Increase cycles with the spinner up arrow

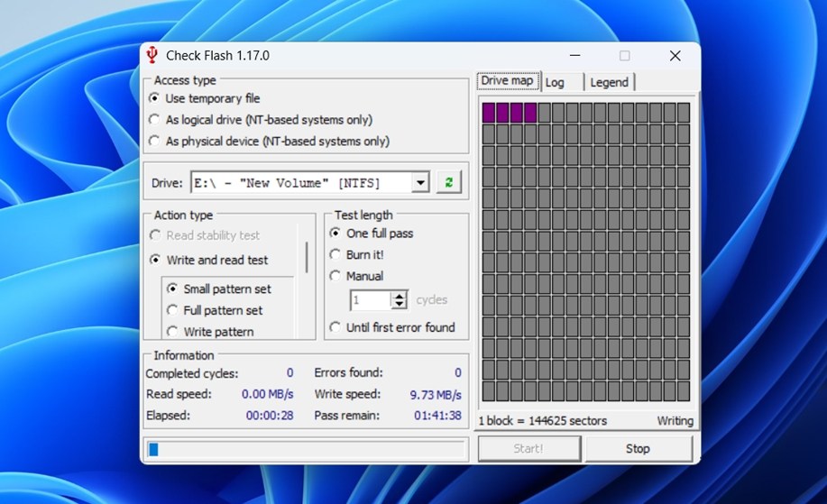coord(399,295)
